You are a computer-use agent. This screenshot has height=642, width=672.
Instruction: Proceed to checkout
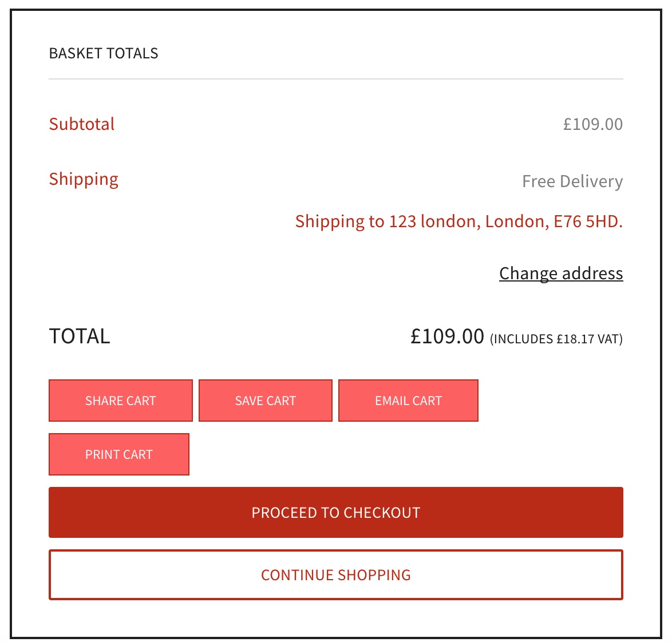335,513
